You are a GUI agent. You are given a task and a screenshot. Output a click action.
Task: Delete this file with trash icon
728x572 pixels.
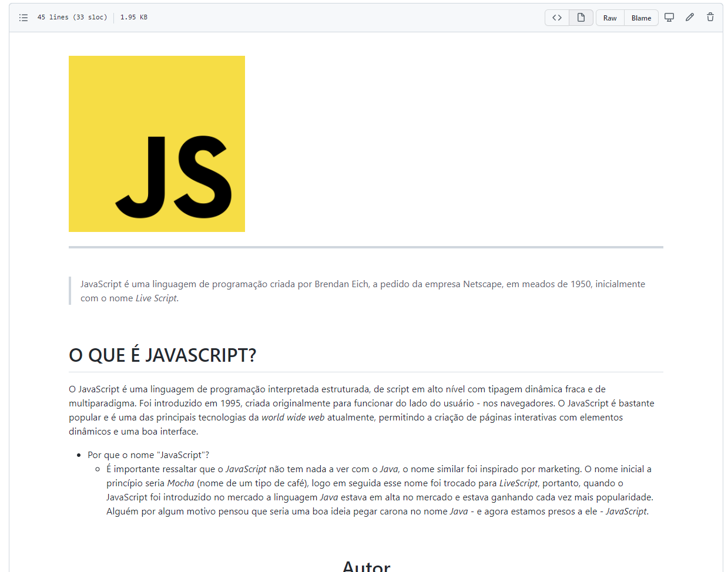710,17
